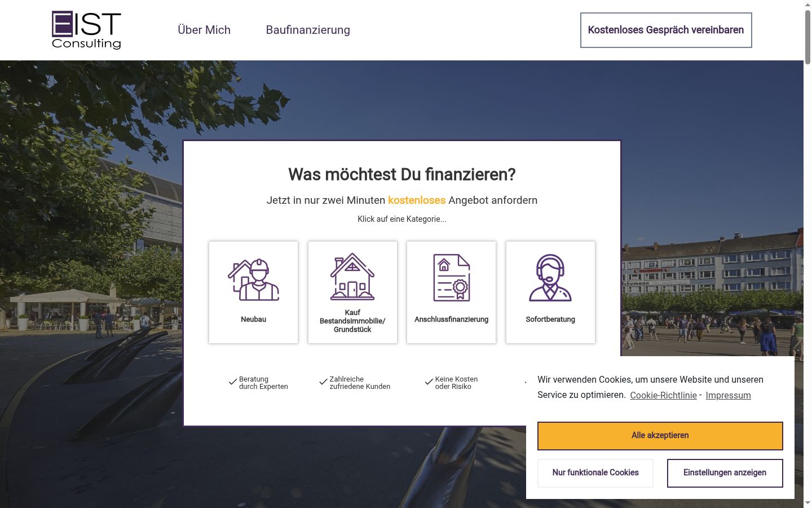Click the text Klick auf eine Kategorie...
The width and height of the screenshot is (812, 508).
pyautogui.click(x=402, y=219)
